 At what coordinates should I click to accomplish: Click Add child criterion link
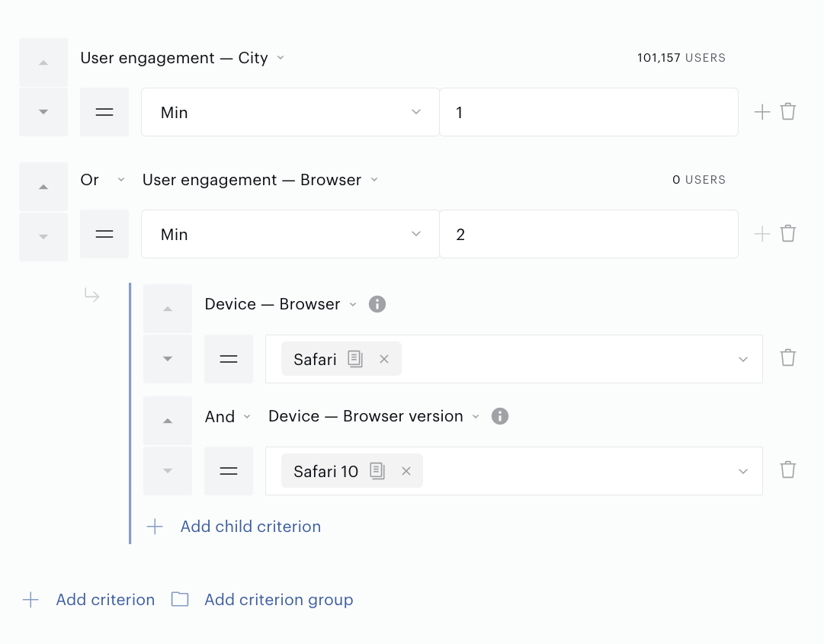(x=251, y=527)
